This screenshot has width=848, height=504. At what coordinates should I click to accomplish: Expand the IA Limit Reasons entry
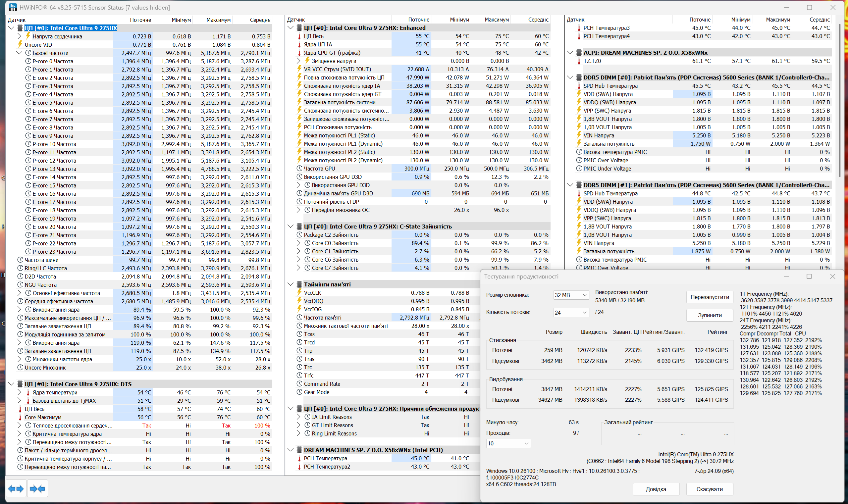[299, 417]
